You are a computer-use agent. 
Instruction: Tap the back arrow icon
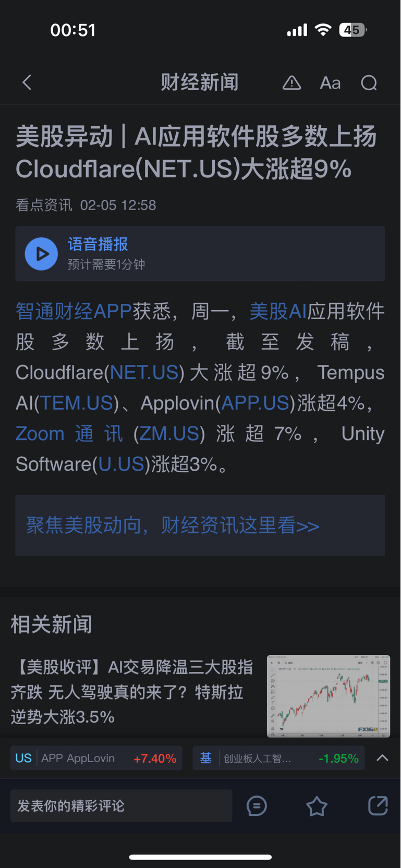(x=27, y=82)
